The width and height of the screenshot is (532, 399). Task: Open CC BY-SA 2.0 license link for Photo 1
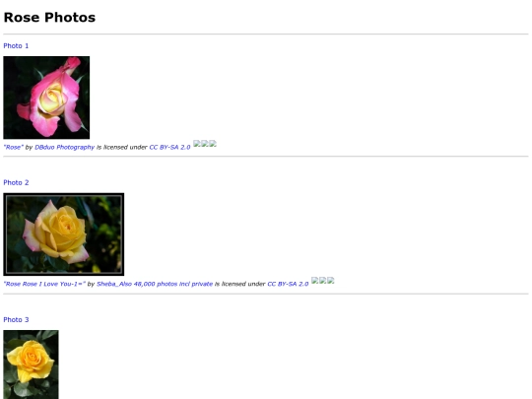(x=169, y=147)
